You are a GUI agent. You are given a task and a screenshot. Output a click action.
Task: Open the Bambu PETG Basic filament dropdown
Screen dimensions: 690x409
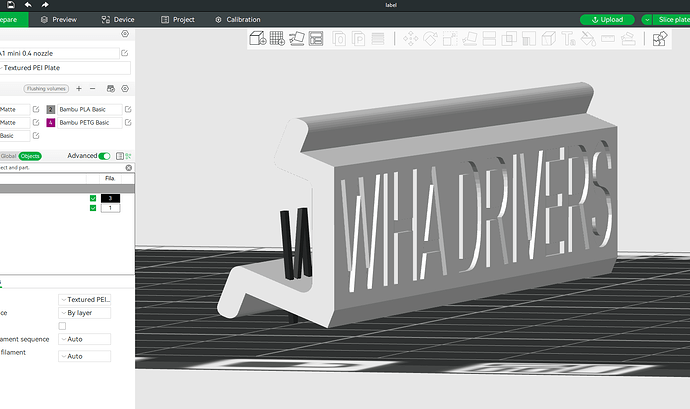pyautogui.click(x=90, y=122)
